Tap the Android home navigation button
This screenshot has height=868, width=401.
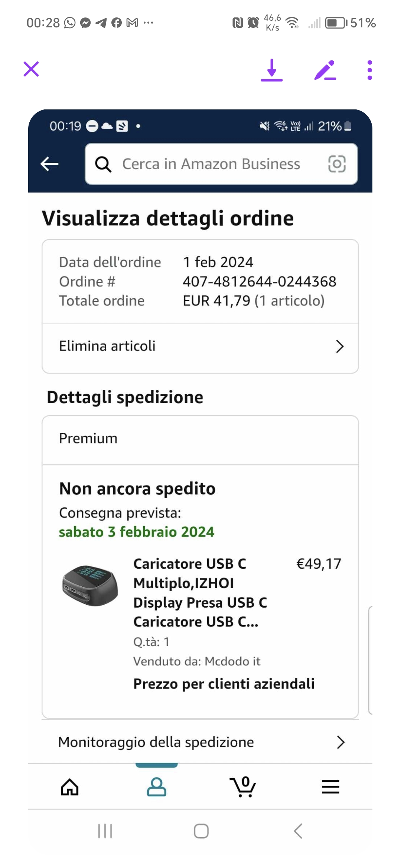click(201, 831)
